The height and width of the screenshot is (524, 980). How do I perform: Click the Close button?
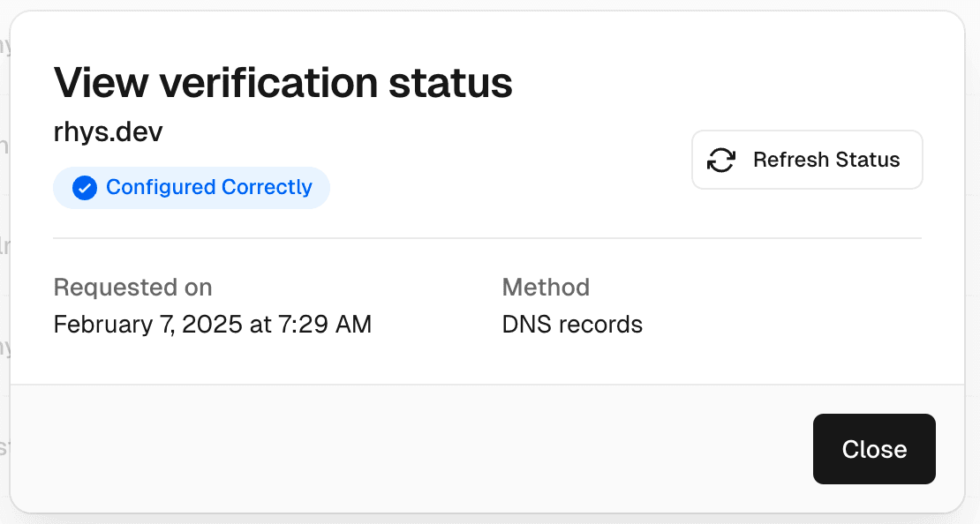[873, 449]
